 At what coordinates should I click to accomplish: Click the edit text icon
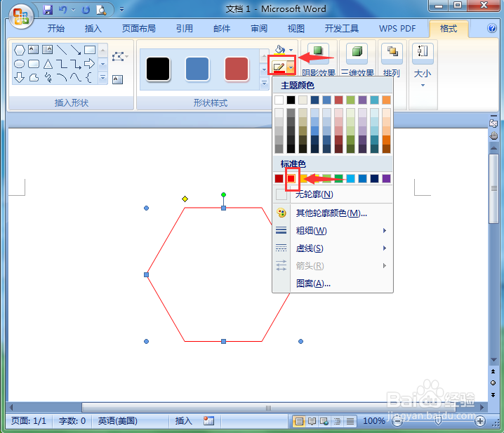[118, 79]
